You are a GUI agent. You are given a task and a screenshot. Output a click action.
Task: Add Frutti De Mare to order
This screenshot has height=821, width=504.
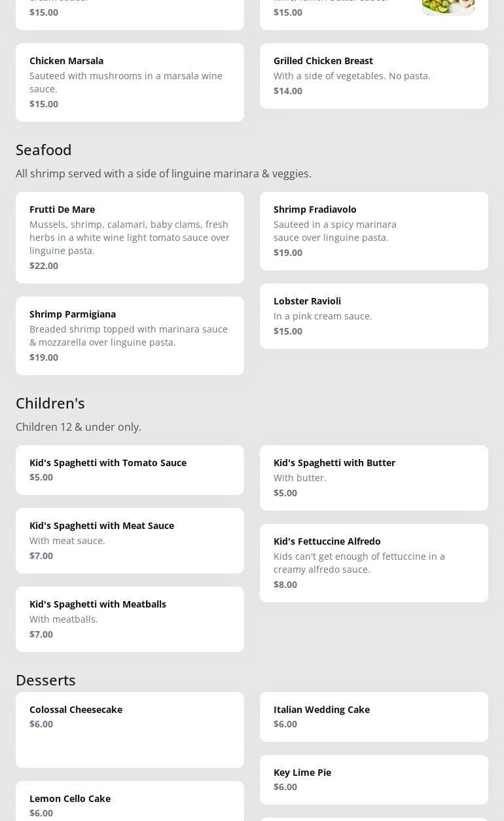(x=130, y=237)
